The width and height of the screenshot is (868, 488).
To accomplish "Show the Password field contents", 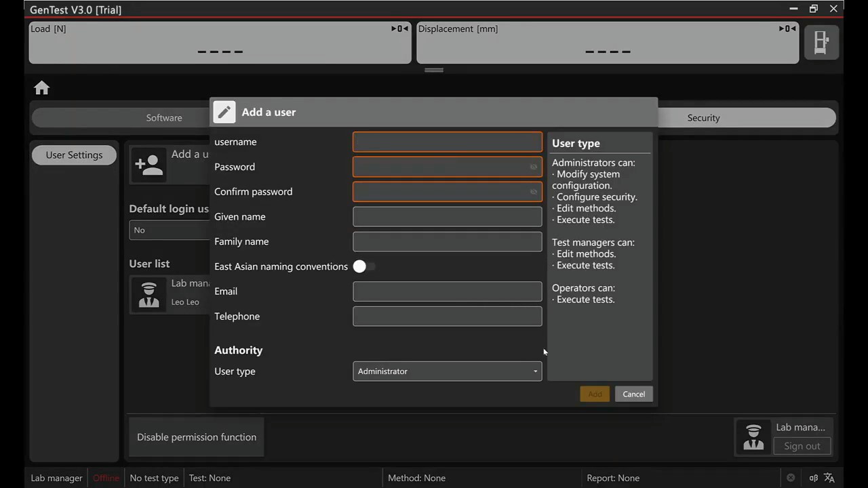I will (x=533, y=167).
